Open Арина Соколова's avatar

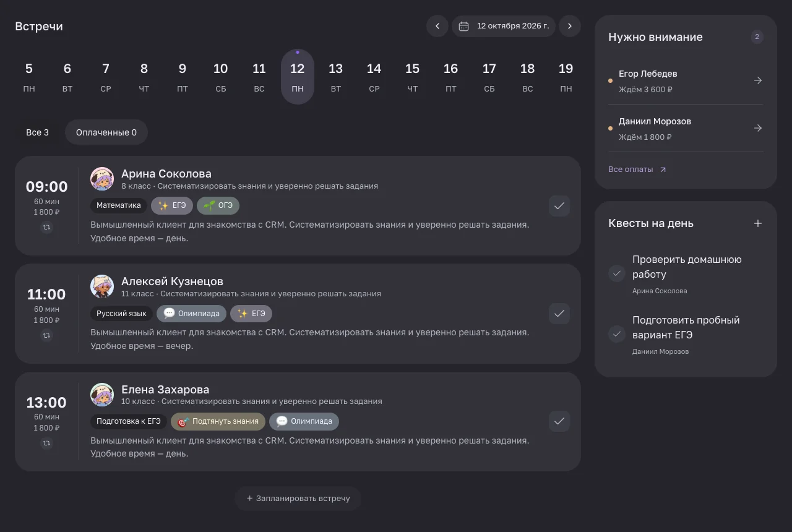pos(102,179)
